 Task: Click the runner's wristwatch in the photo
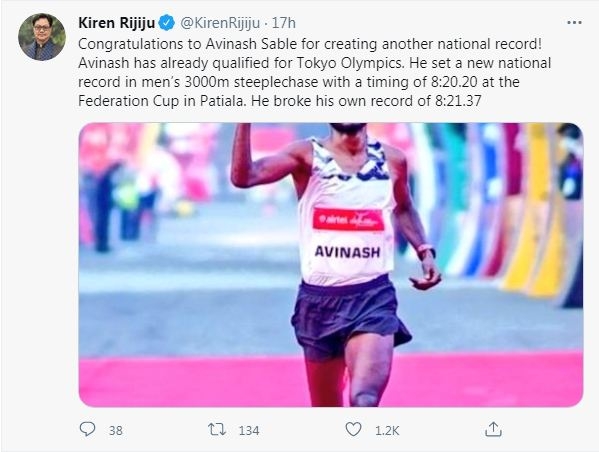[x=426, y=250]
